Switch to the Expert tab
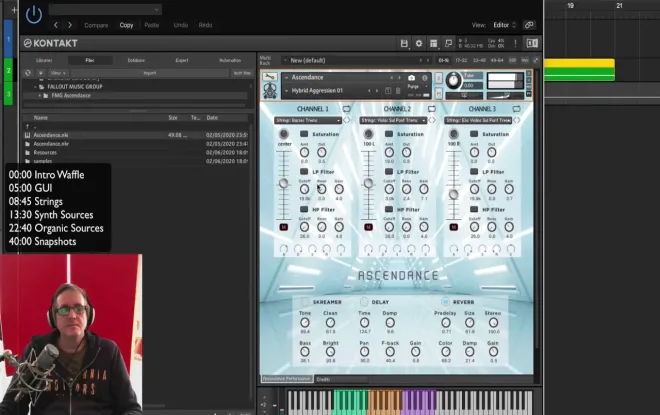 [x=182, y=61]
